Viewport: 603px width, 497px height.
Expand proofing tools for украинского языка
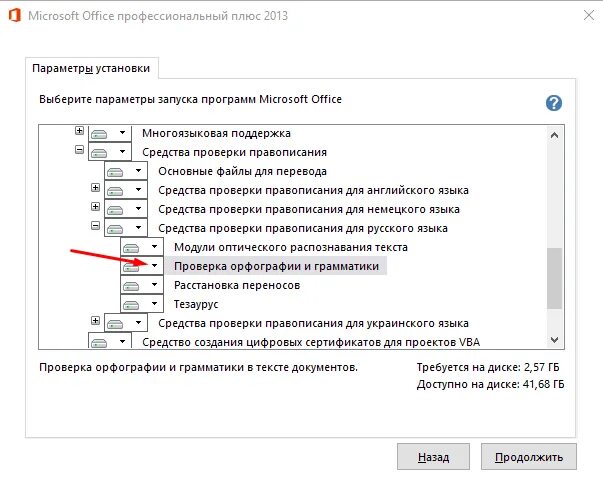[95, 320]
